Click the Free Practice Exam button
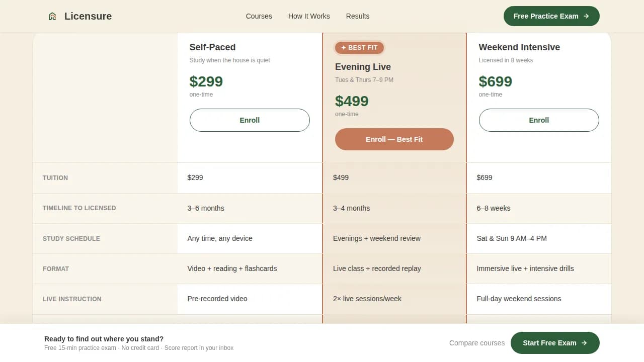The width and height of the screenshot is (644, 362). (x=551, y=16)
